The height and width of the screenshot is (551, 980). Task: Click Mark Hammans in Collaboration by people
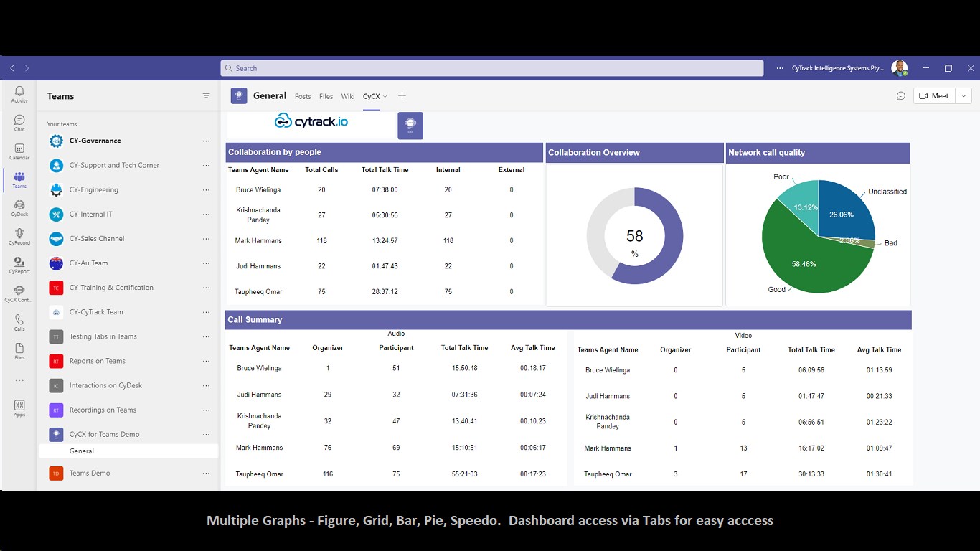[x=258, y=241]
